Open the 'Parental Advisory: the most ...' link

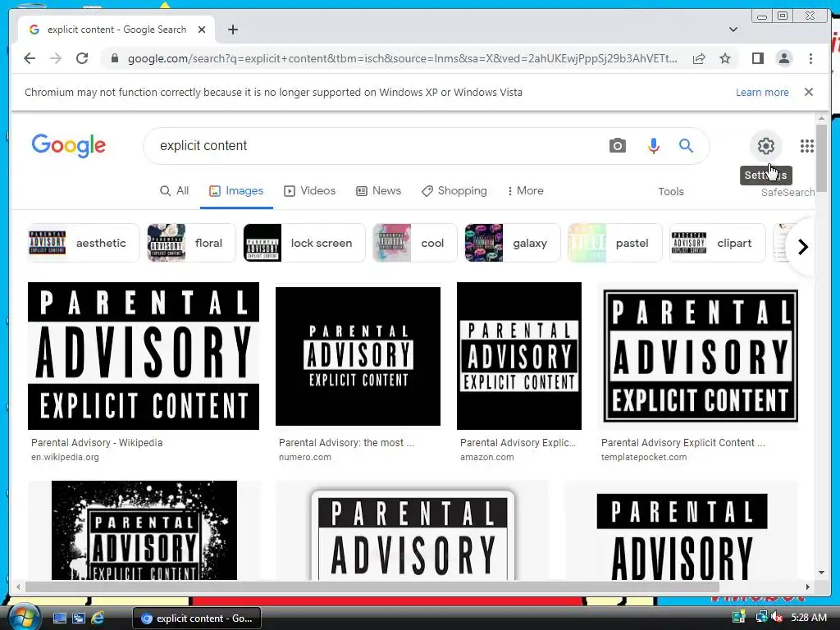tap(346, 442)
